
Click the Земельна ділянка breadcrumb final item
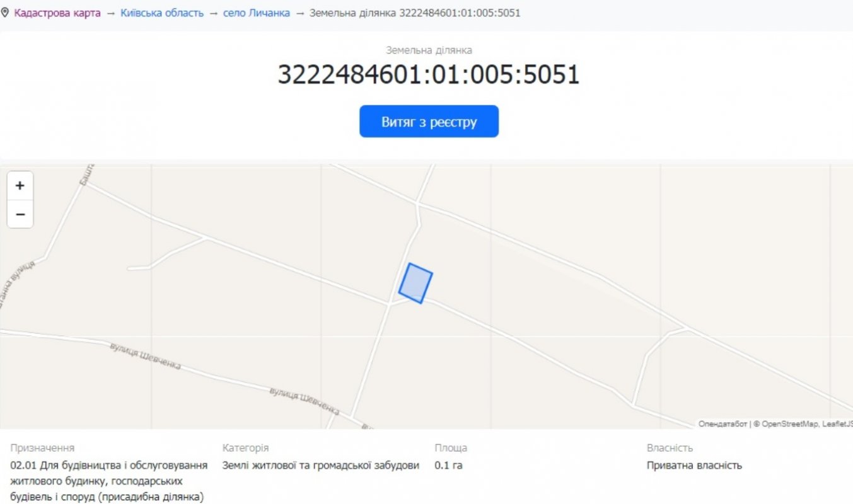(415, 13)
